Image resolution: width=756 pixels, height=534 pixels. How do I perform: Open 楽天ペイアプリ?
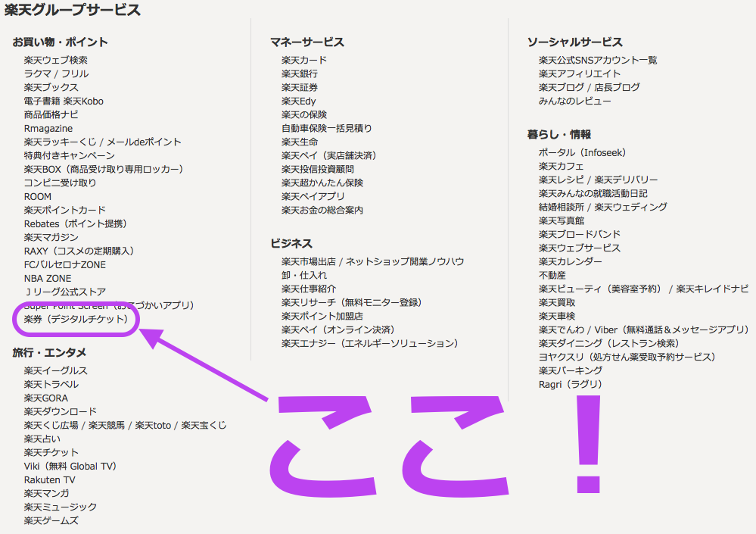point(313,197)
